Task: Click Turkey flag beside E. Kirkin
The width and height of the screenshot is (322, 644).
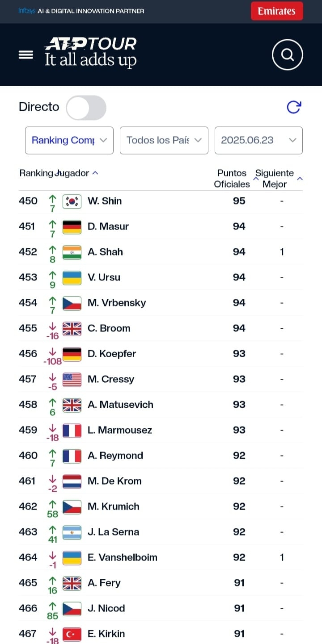Action: 72,634
